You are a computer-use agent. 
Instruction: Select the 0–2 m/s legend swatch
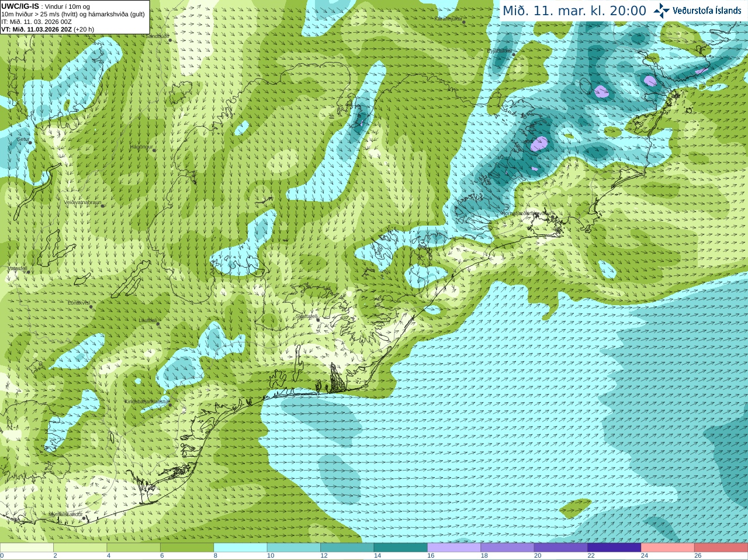(27, 548)
